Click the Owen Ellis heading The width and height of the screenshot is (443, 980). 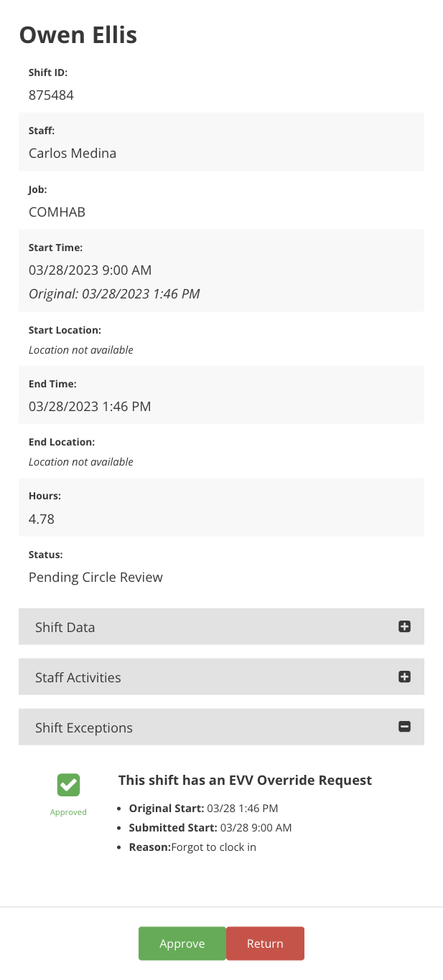(x=78, y=34)
